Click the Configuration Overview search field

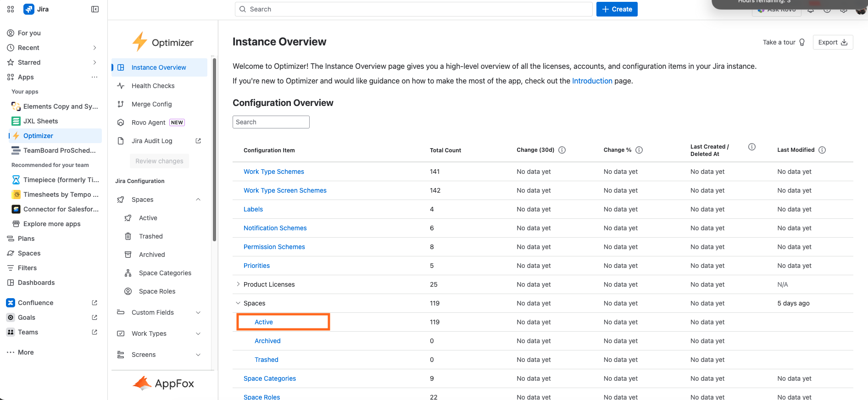click(271, 122)
